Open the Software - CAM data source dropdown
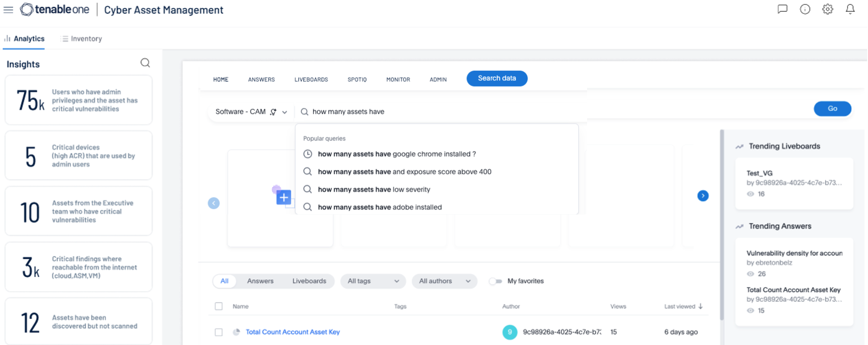This screenshot has width=868, height=345. [x=251, y=112]
